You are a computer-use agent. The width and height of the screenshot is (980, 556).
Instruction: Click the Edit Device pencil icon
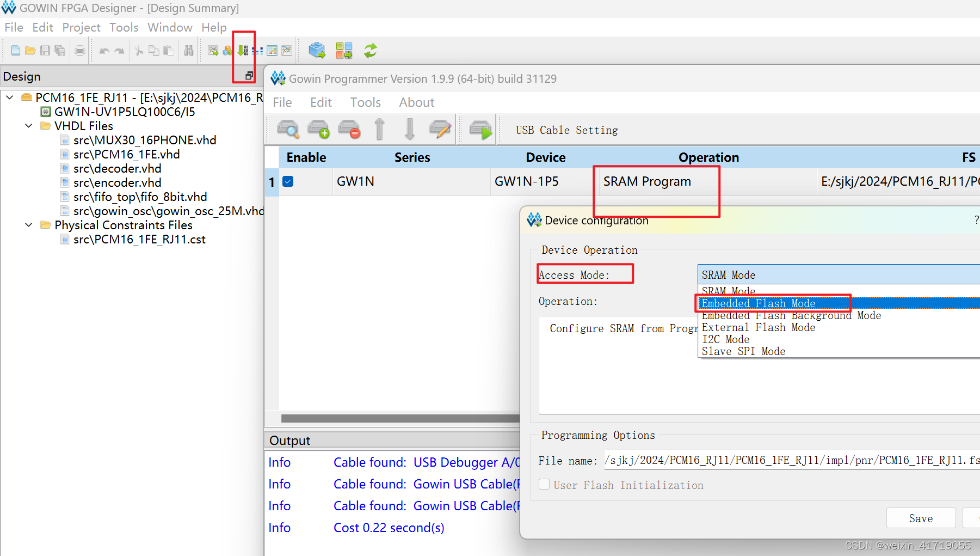coord(440,130)
